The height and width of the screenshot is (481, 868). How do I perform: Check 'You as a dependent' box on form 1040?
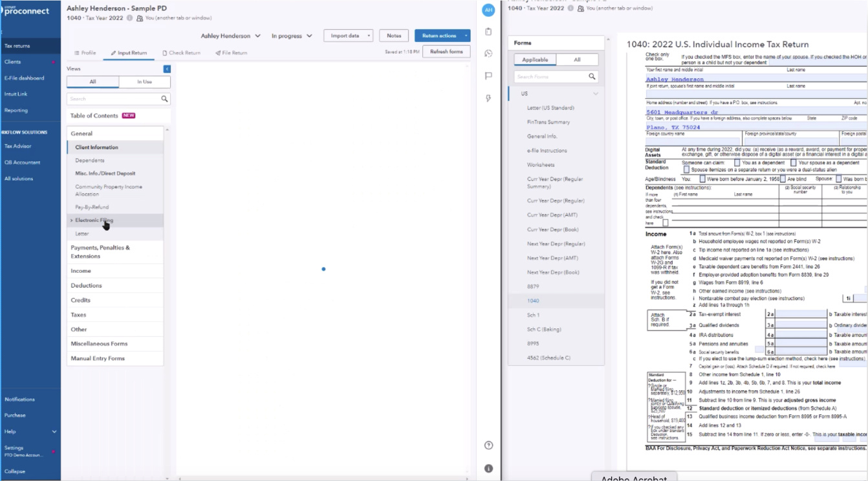(737, 163)
